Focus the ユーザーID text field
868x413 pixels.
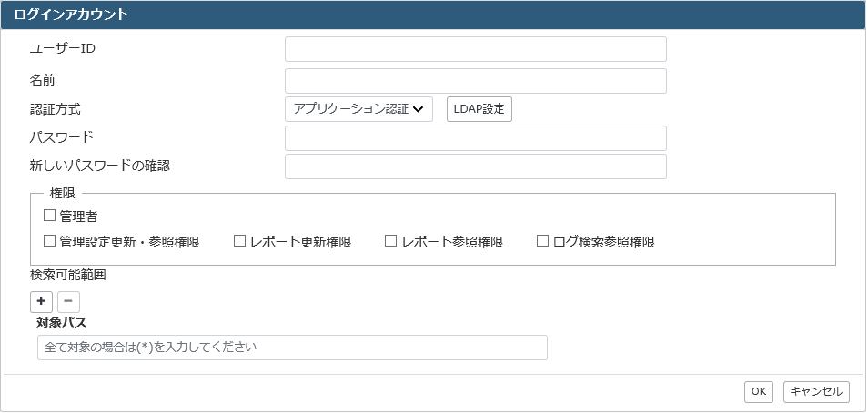[476, 49]
